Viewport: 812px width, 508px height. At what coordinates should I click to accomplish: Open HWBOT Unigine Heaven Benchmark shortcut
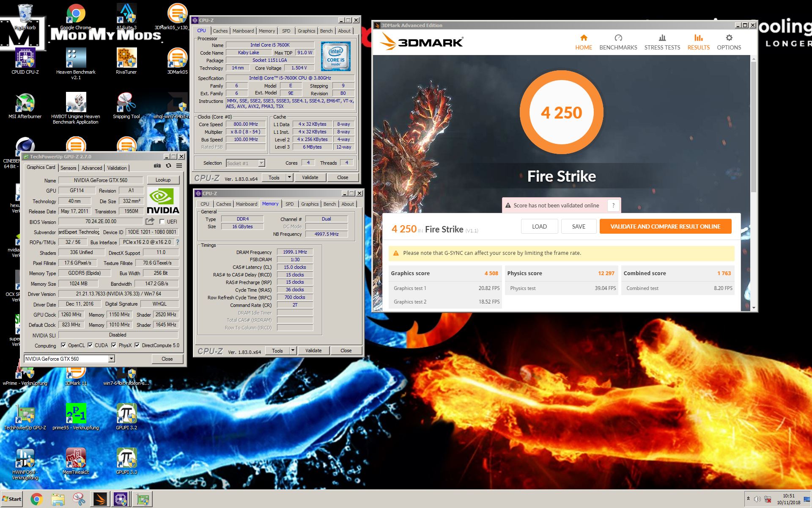tap(76, 108)
